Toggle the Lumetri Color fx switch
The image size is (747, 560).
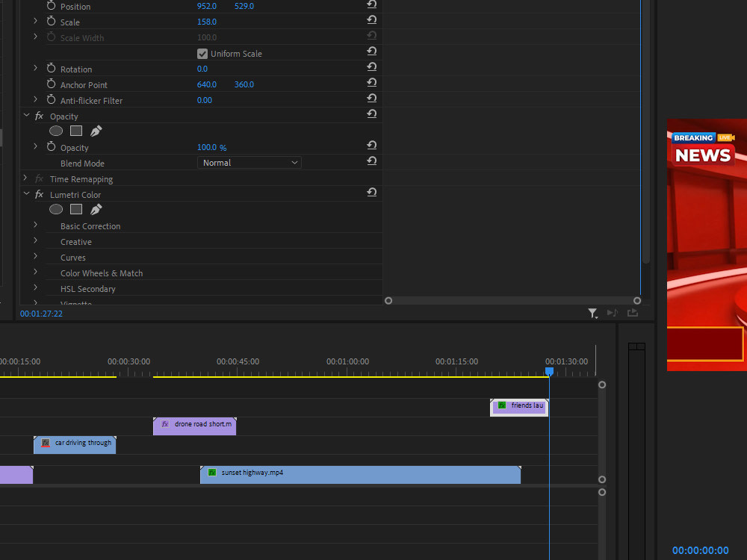(39, 194)
